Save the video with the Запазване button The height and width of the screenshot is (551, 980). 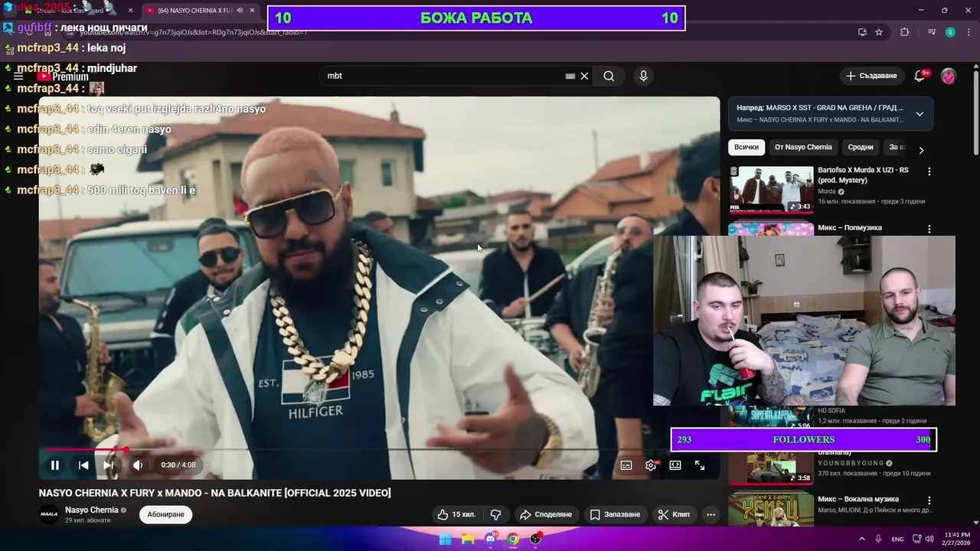click(615, 514)
